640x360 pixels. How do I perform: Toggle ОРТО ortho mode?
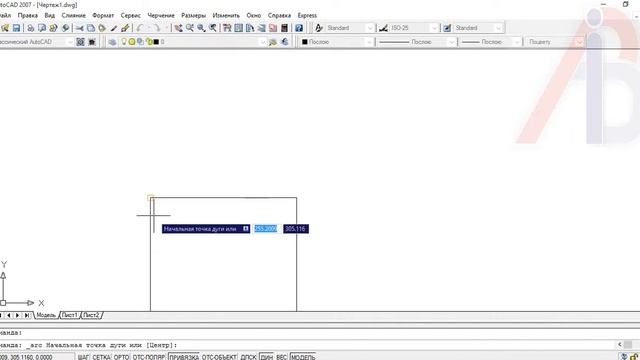(121, 357)
